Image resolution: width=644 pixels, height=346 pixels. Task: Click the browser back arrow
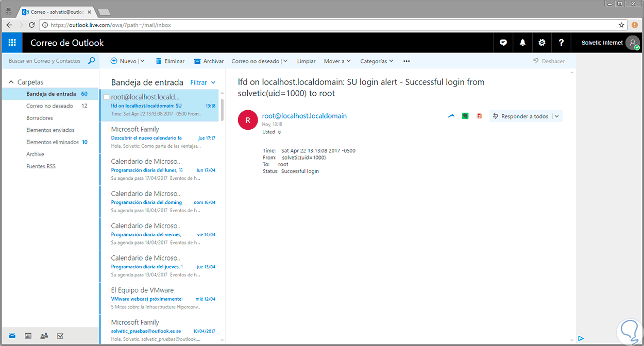click(x=9, y=25)
